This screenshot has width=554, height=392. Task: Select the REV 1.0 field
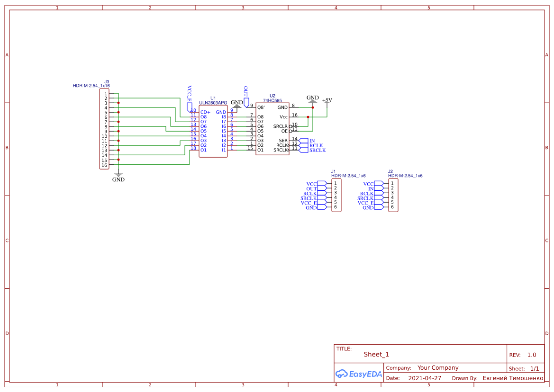[x=523, y=355]
